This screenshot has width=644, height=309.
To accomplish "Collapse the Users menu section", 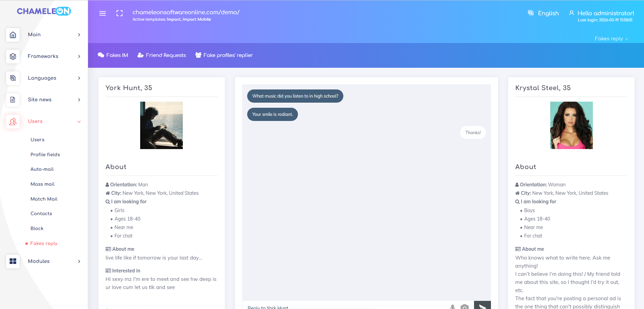I will point(79,122).
